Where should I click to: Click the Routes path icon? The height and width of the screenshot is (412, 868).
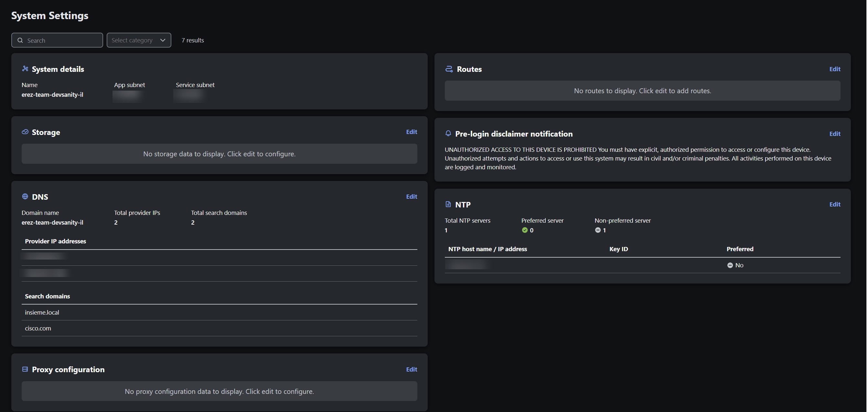pos(449,69)
